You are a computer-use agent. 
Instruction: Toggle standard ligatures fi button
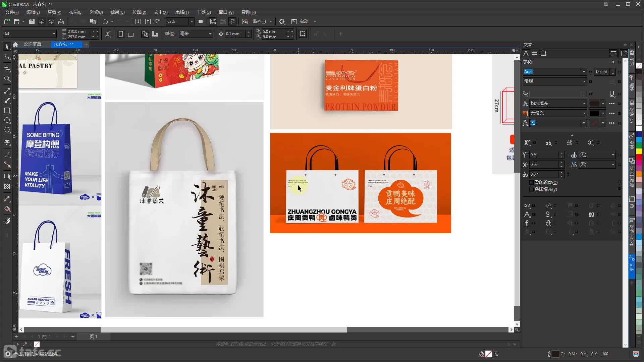[x=527, y=223]
